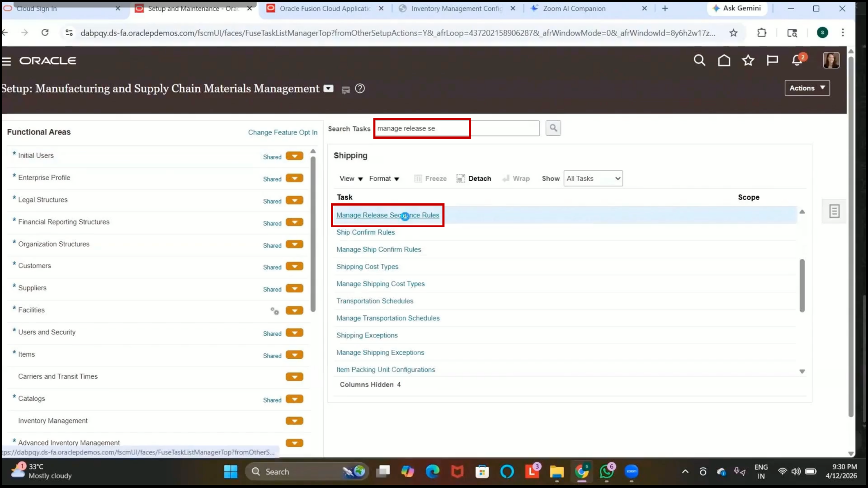Reload the browser page
The image size is (868, 488).
tap(45, 33)
